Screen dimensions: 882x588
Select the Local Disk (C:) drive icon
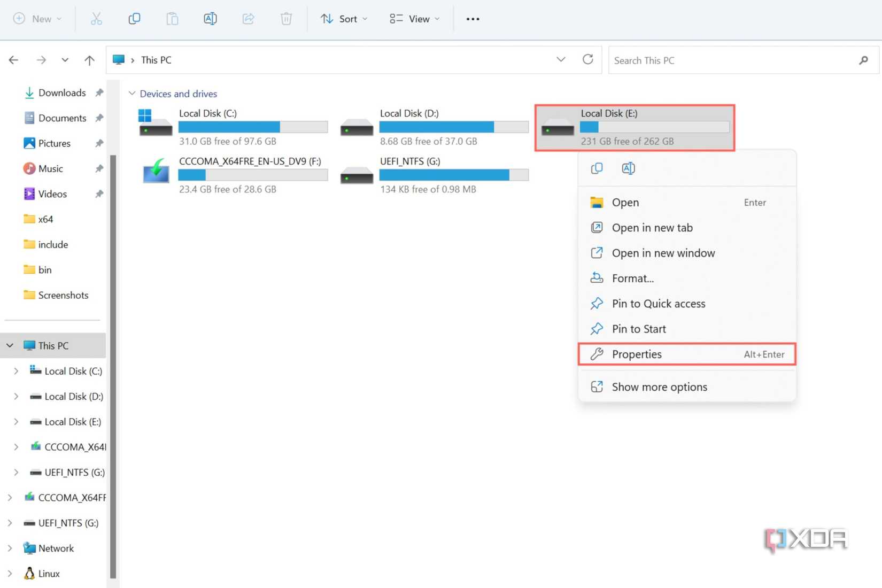[155, 123]
